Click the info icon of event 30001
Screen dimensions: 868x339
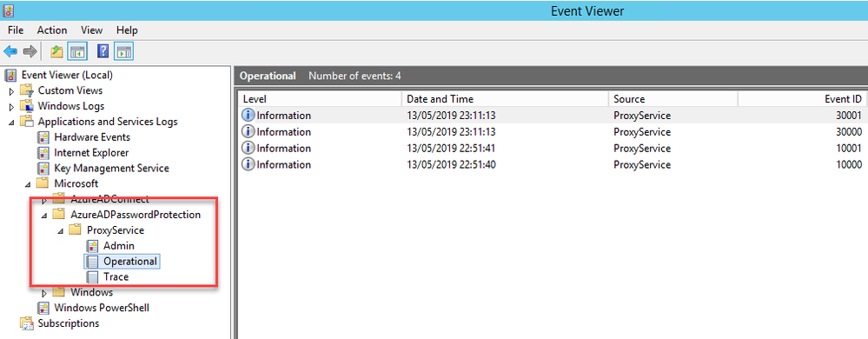[x=248, y=116]
